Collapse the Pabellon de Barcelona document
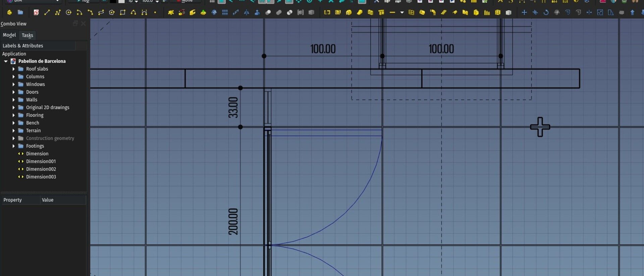644x276 pixels. tap(6, 61)
